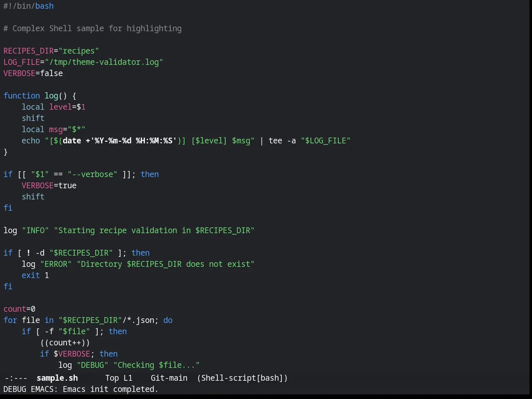Click the ((count++)) expression
Screen dimensions: 532x399
(x=65, y=342)
